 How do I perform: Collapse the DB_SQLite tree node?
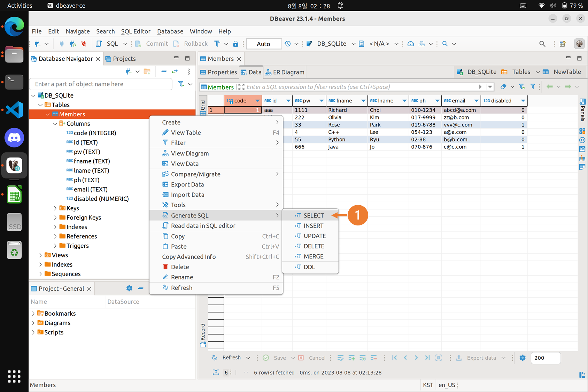coord(33,95)
